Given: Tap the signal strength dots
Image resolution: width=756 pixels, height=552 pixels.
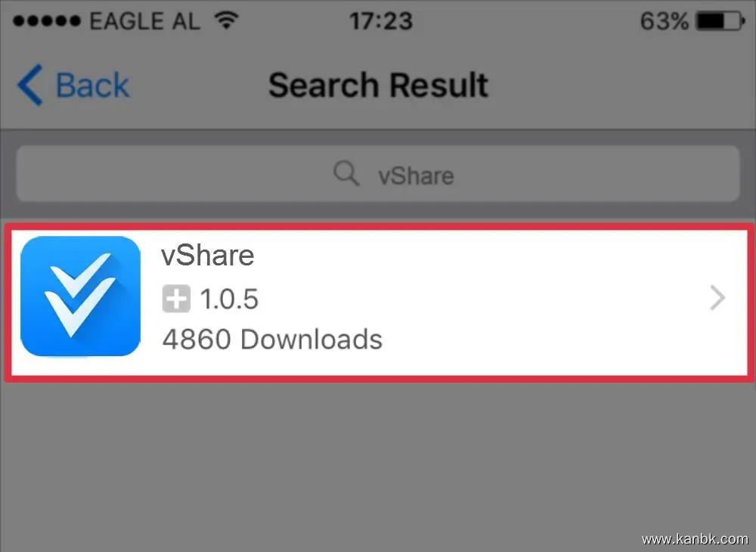Looking at the screenshot, I should pyautogui.click(x=47, y=21).
